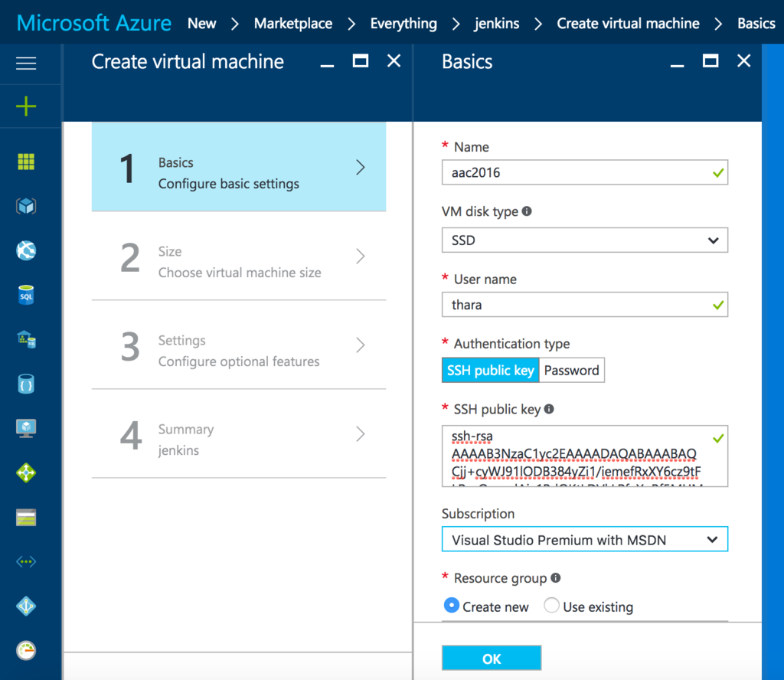Click jenkins breadcrumb in top bar
This screenshot has height=680, width=784.
(x=496, y=23)
